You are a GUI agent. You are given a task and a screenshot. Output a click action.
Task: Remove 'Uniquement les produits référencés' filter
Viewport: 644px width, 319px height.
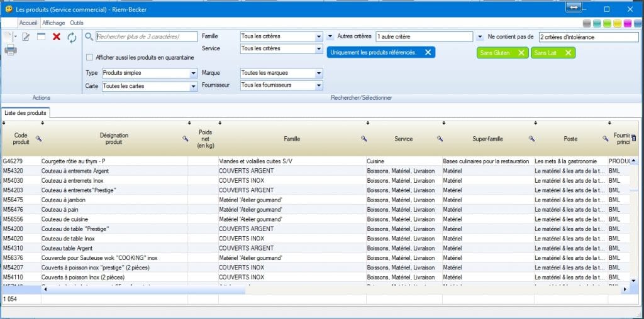tap(428, 53)
